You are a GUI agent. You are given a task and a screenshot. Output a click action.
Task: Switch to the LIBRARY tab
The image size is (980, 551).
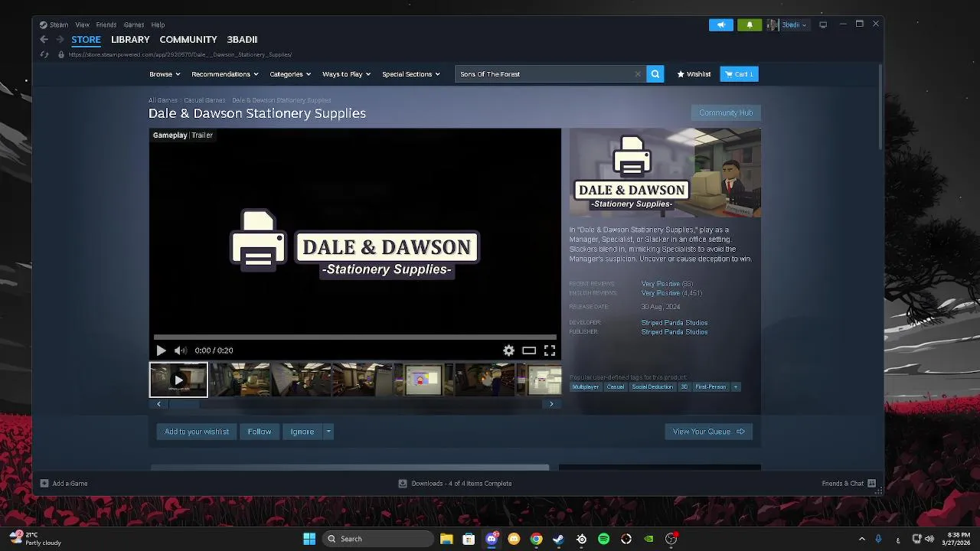coord(130,39)
